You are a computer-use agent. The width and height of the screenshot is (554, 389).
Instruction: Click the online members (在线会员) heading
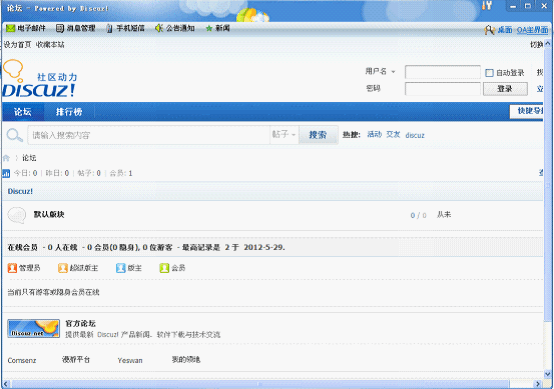click(23, 247)
